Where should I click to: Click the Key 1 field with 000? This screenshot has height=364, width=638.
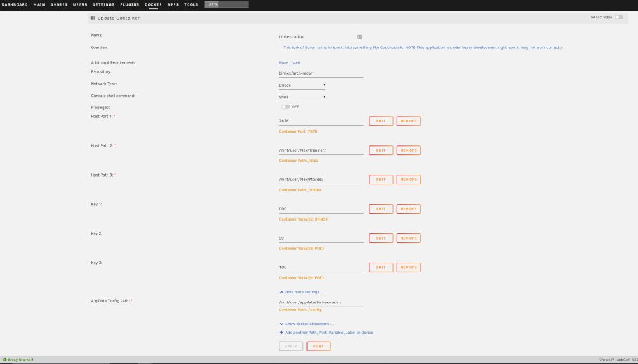tap(321, 209)
